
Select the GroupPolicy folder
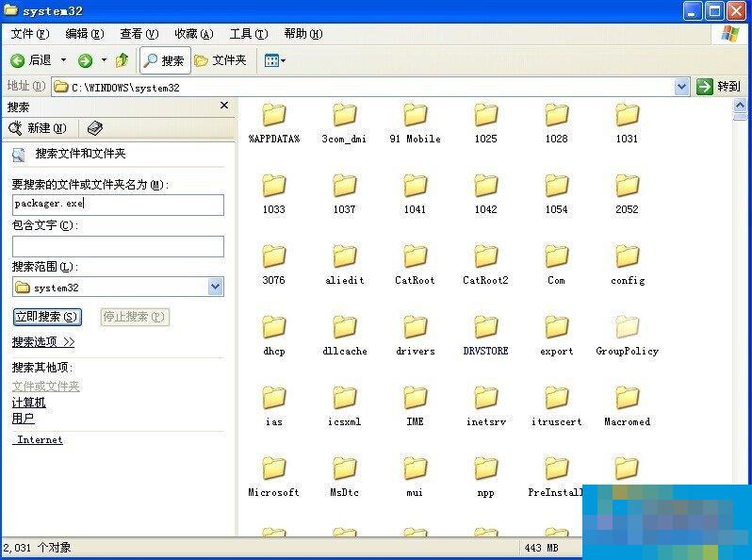pyautogui.click(x=627, y=336)
